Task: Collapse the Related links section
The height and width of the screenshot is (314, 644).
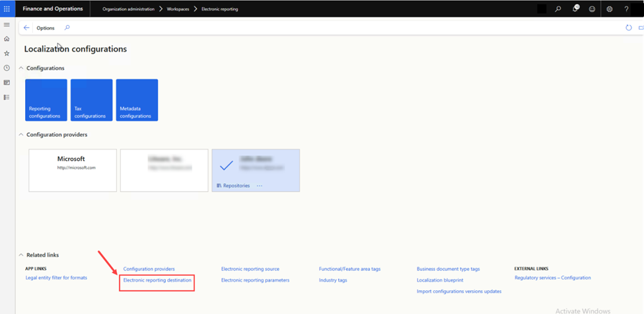Action: pyautogui.click(x=21, y=255)
